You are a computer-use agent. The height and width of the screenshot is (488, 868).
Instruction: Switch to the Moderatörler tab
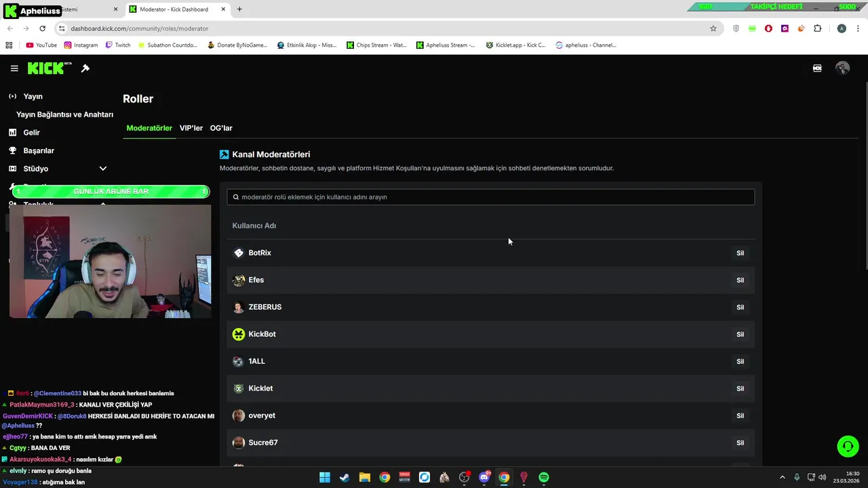pyautogui.click(x=149, y=128)
